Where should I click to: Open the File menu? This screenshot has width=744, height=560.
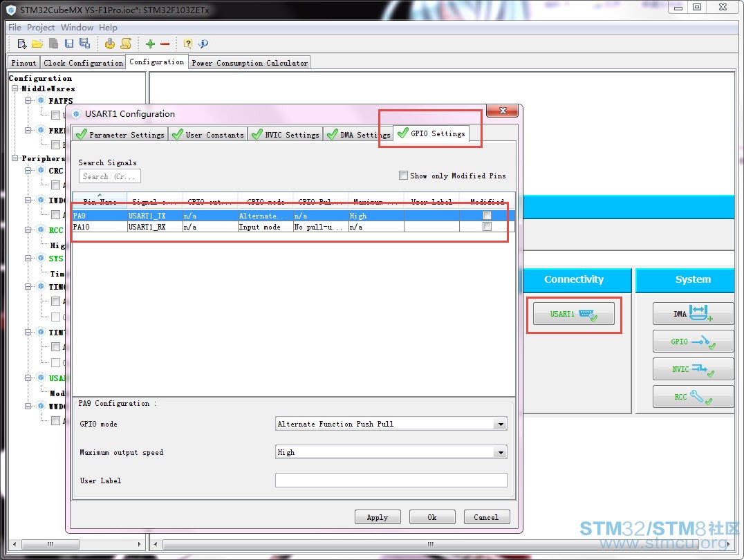[x=15, y=28]
